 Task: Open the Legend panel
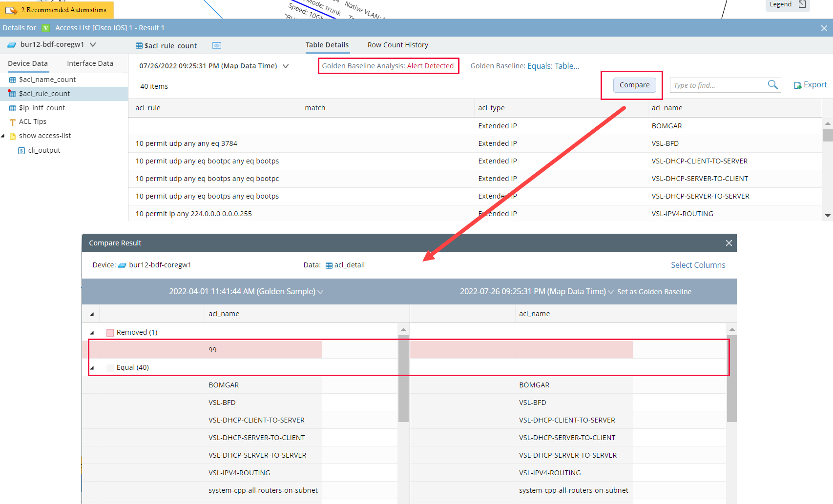788,5
